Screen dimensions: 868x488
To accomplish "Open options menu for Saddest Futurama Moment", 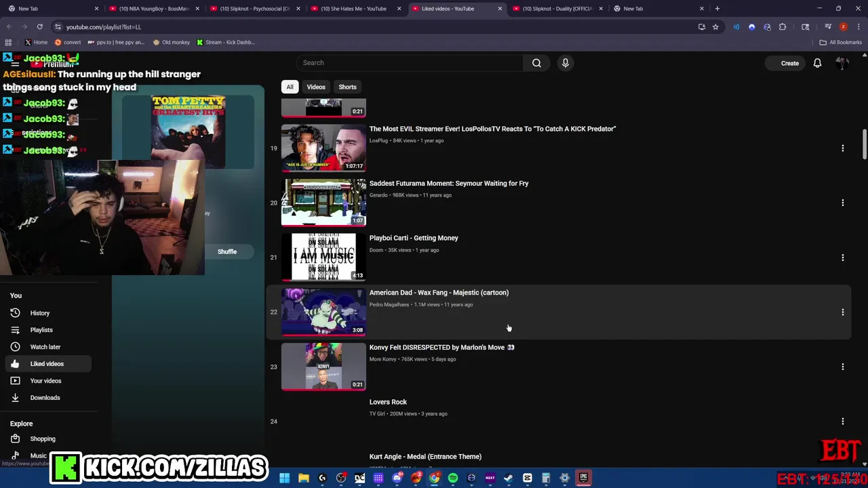I will coord(842,203).
